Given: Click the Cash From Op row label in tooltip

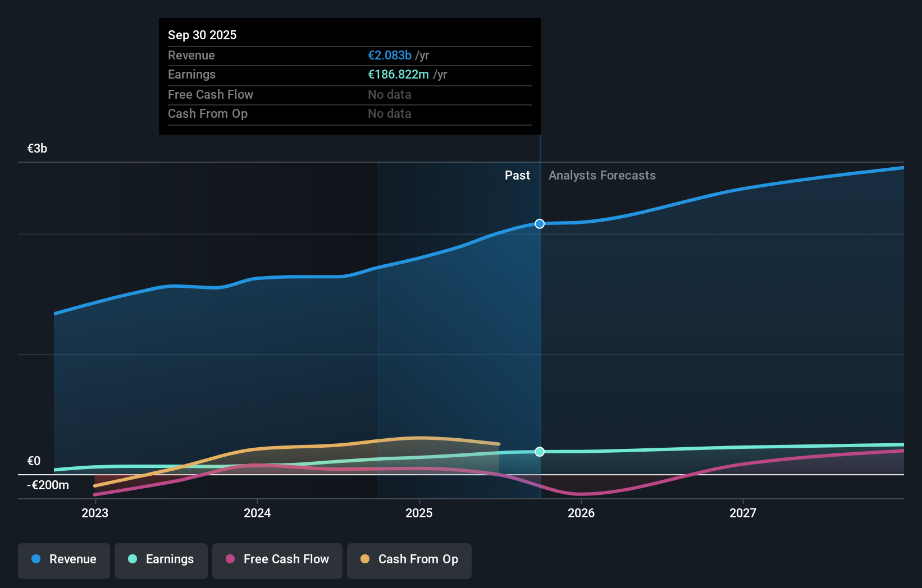Looking at the screenshot, I should click(x=208, y=114).
